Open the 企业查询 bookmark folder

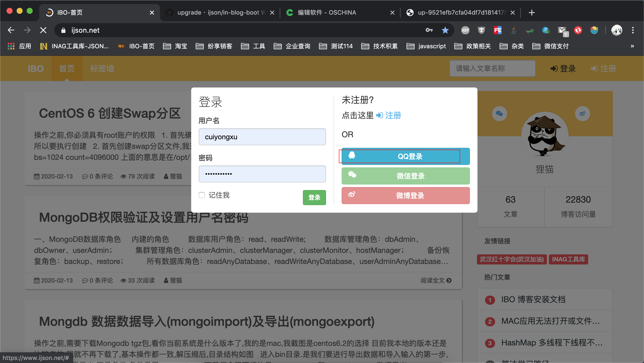pos(292,46)
